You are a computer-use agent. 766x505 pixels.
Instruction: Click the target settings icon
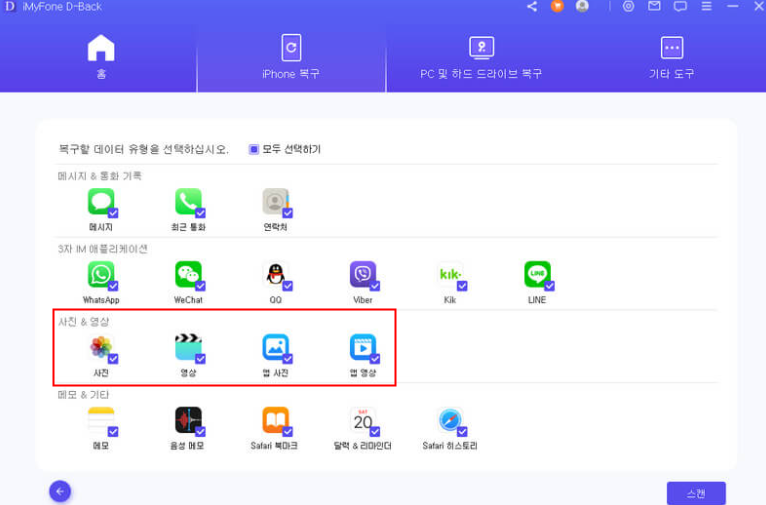click(x=629, y=6)
